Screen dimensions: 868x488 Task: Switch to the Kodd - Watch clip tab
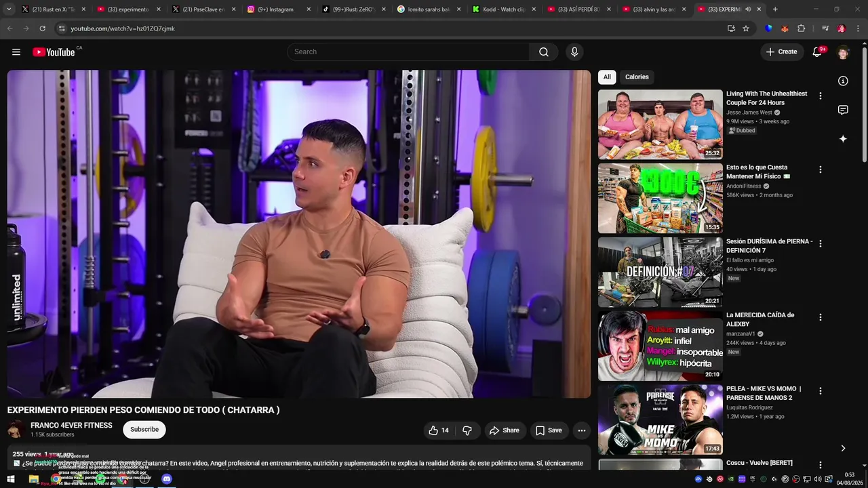pos(504,9)
